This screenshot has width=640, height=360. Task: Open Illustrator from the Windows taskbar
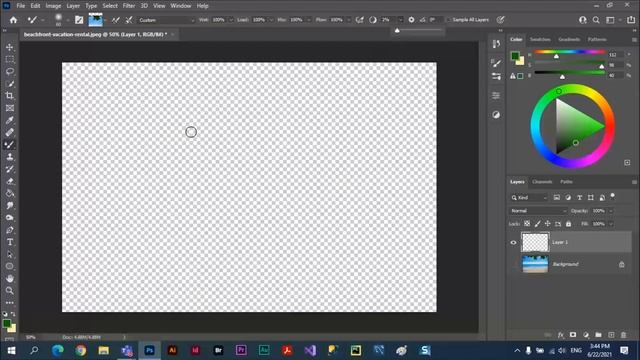172,350
